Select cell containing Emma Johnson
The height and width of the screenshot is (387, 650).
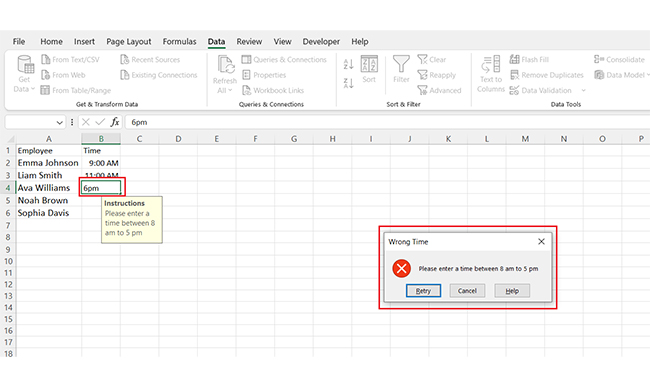coord(49,163)
